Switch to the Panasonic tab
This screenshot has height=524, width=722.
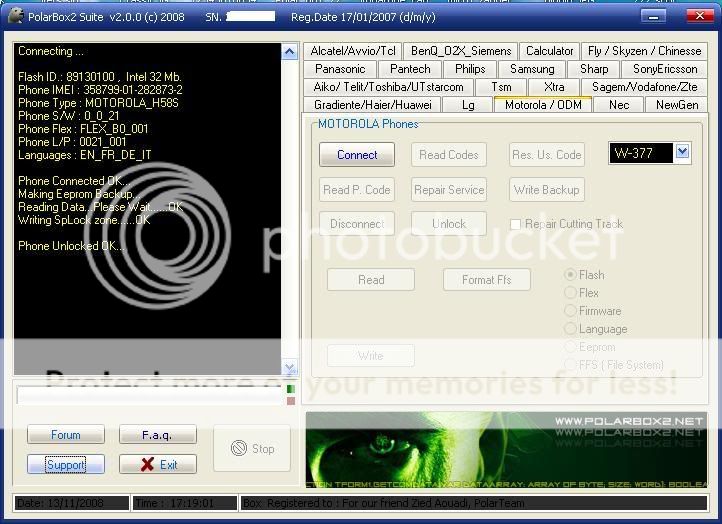[340, 69]
